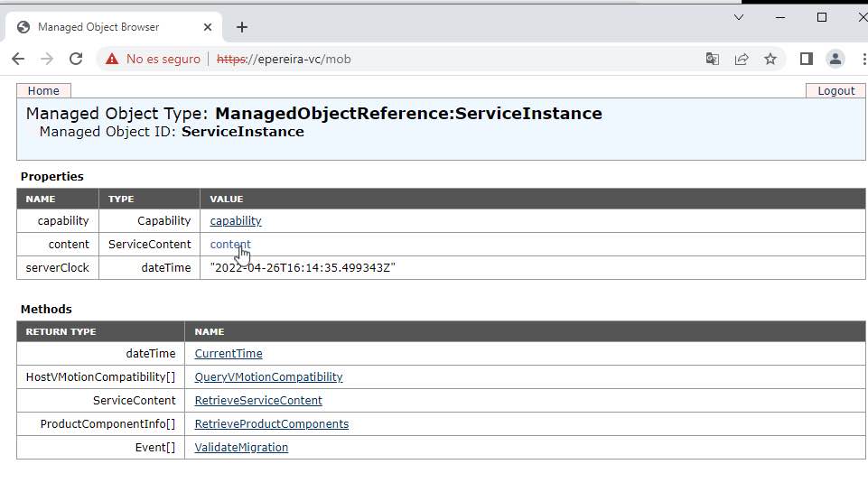
Task: Bookmark this page with the star icon
Action: (770, 59)
